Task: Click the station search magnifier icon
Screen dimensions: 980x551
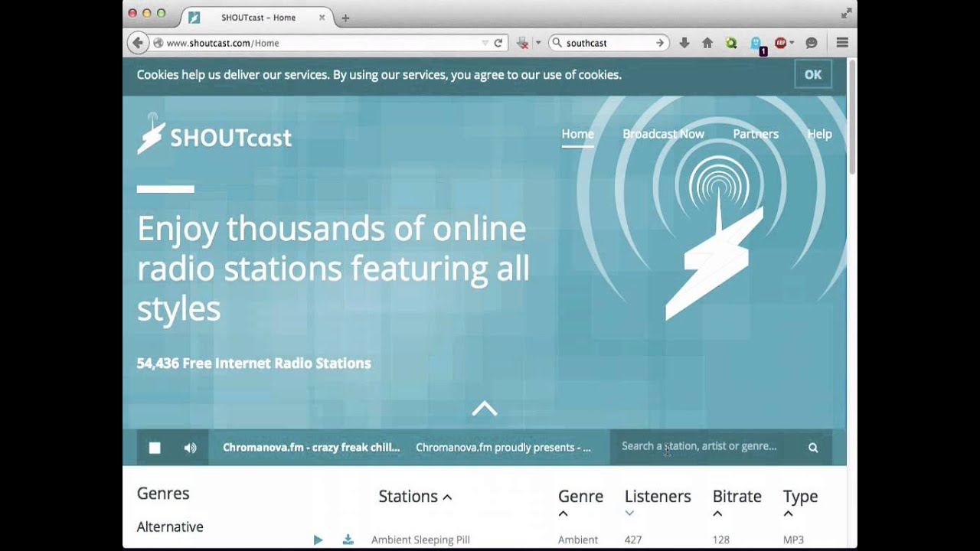Action: click(813, 448)
